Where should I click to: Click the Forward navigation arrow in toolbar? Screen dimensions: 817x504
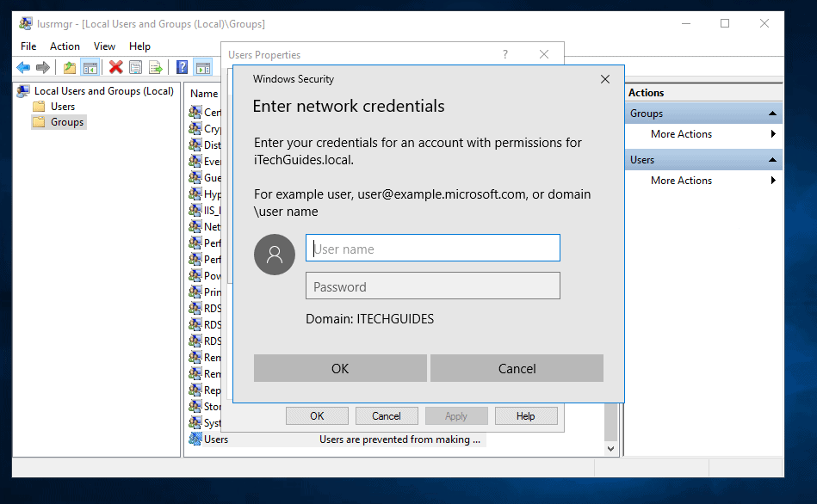tap(41, 67)
